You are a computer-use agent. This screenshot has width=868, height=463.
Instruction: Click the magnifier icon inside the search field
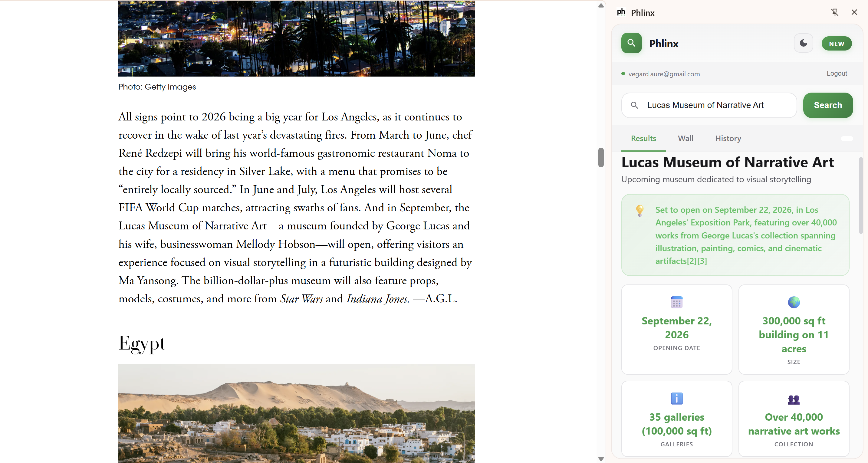[634, 105]
